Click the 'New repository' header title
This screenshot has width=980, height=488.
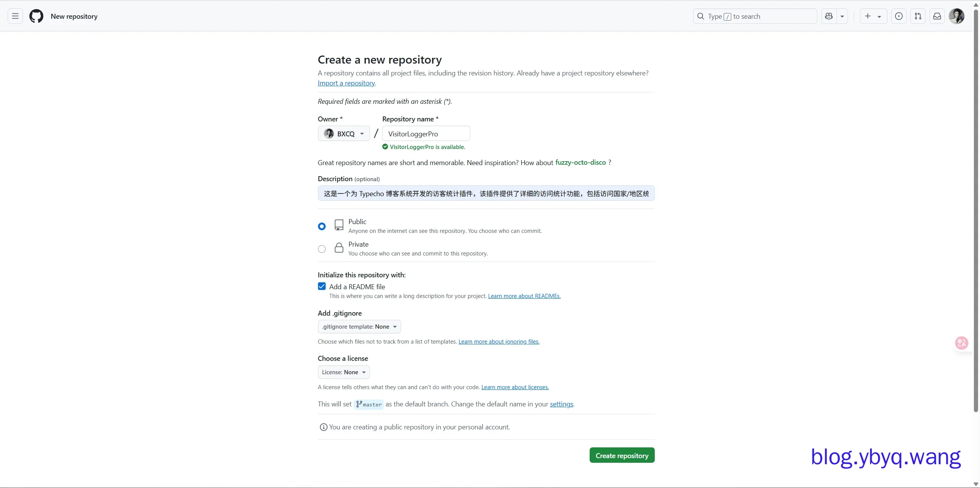point(74,16)
